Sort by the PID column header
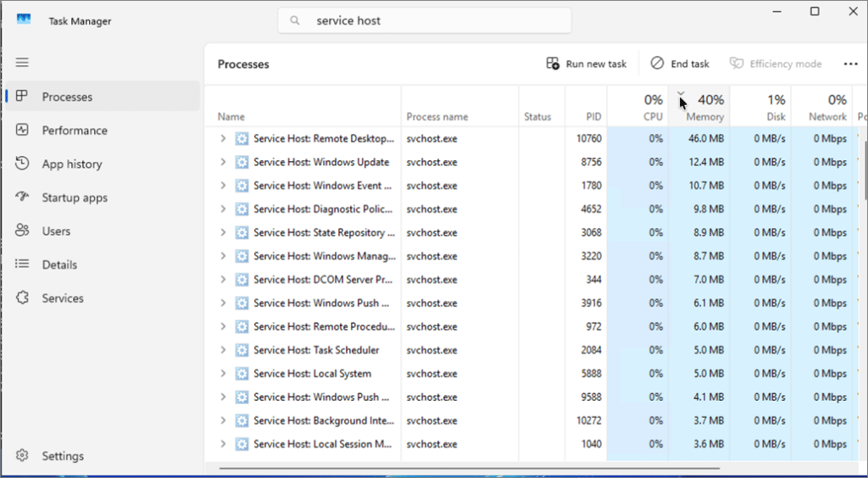Screen dimensions: 868x478 pyautogui.click(x=587, y=106)
